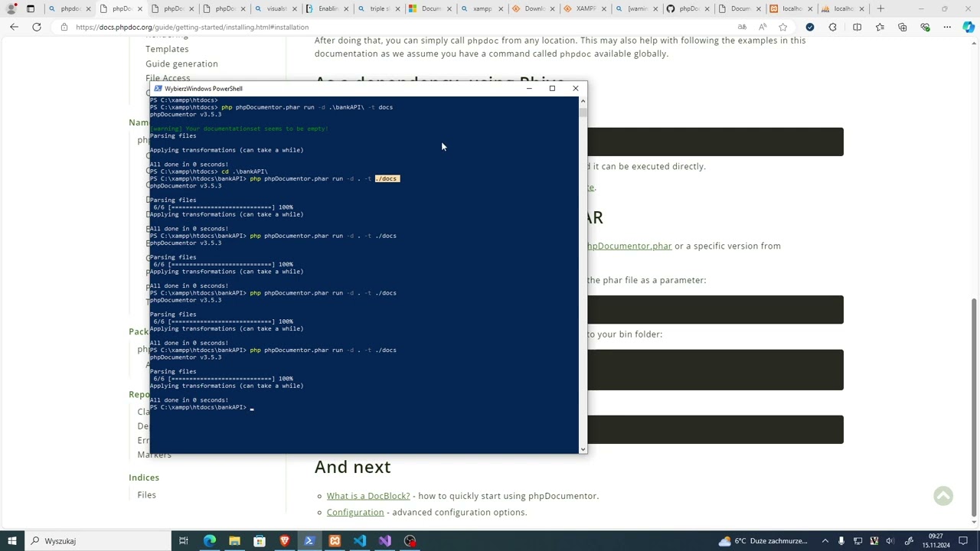980x551 pixels.
Task: Open 'Indices' heading in docs sidebar
Action: pyautogui.click(x=144, y=478)
